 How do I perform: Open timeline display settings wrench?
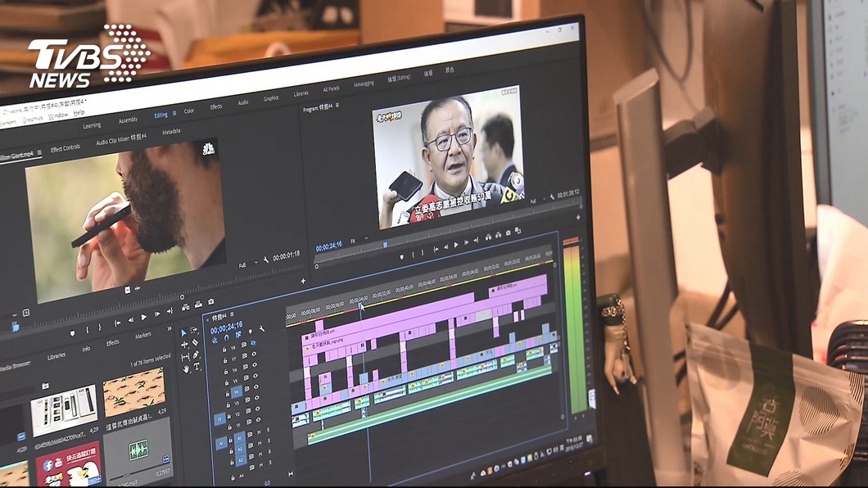[261, 328]
